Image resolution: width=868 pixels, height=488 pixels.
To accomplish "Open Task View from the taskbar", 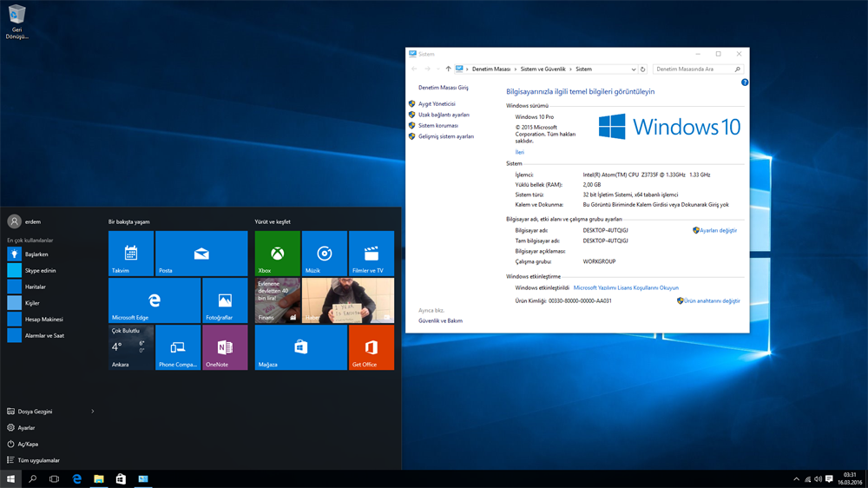I will 54,479.
